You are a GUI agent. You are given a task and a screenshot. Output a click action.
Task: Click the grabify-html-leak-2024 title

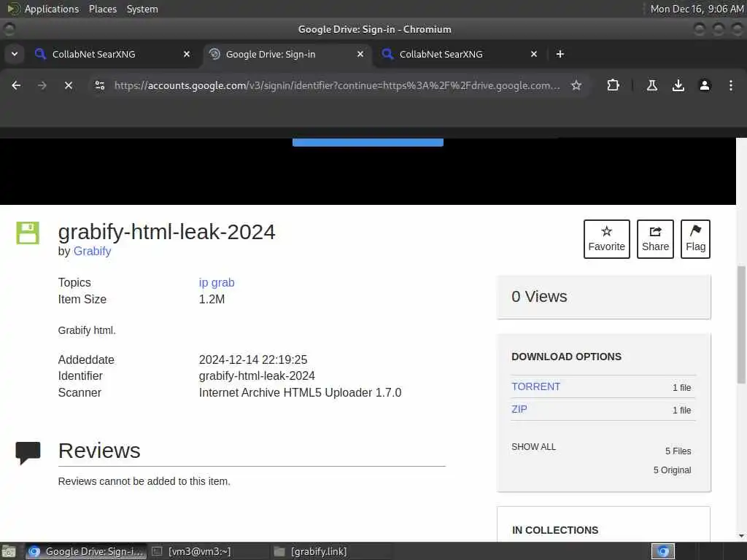pos(167,232)
